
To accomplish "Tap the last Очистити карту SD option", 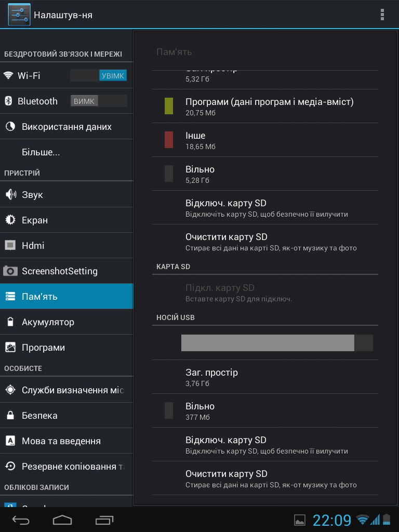I will (265, 478).
